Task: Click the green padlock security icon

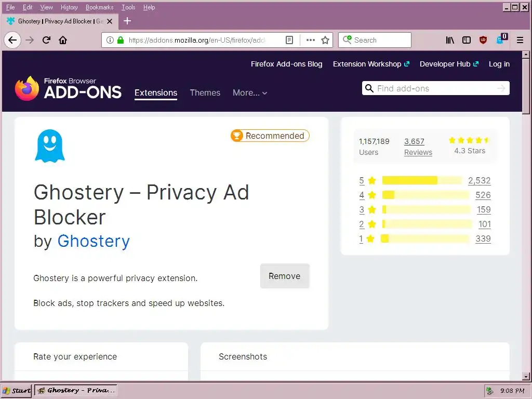Action: (x=120, y=40)
